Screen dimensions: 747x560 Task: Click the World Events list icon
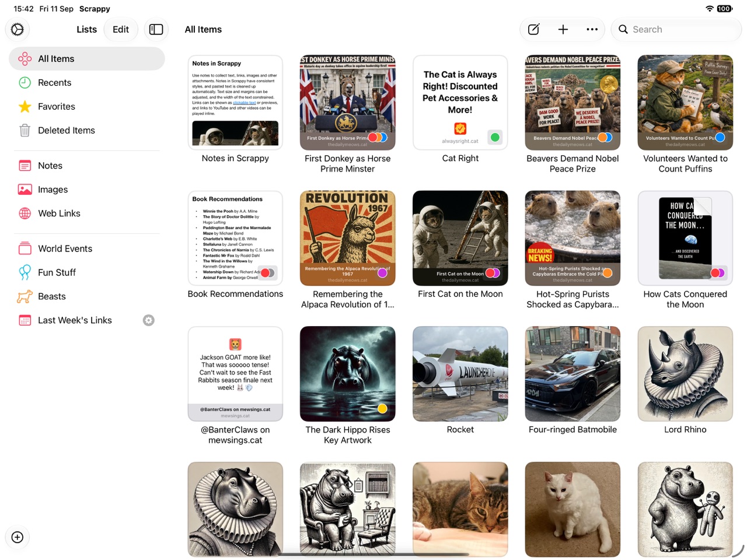point(25,249)
